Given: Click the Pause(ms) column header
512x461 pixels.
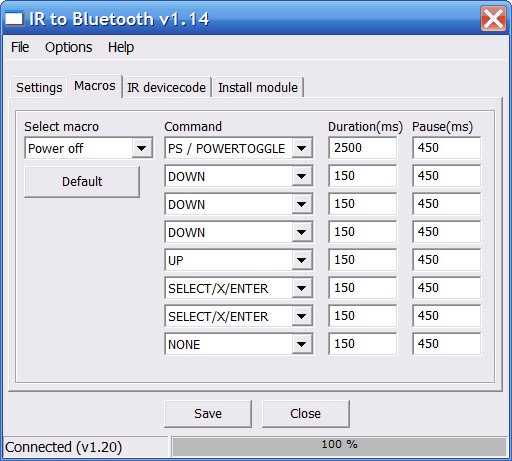Looking at the screenshot, I should coord(443,127).
